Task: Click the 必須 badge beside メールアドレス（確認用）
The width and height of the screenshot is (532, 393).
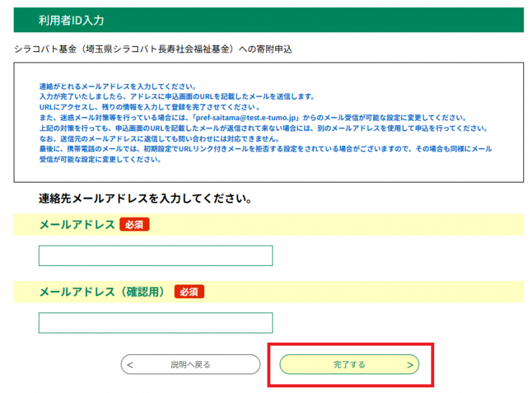Action: point(189,292)
